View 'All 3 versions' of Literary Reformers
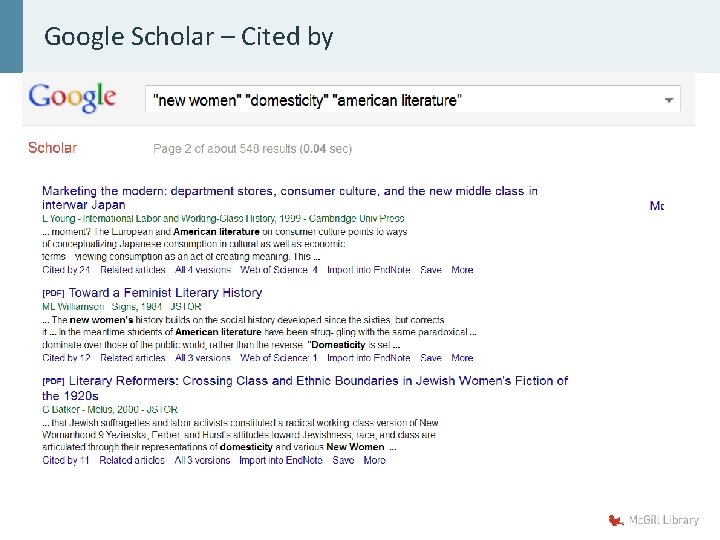This screenshot has width=720, height=540. [x=202, y=461]
